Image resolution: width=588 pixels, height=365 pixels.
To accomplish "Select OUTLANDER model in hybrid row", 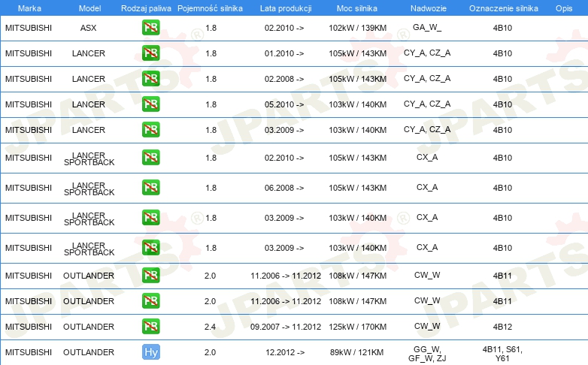I will 89,352.
